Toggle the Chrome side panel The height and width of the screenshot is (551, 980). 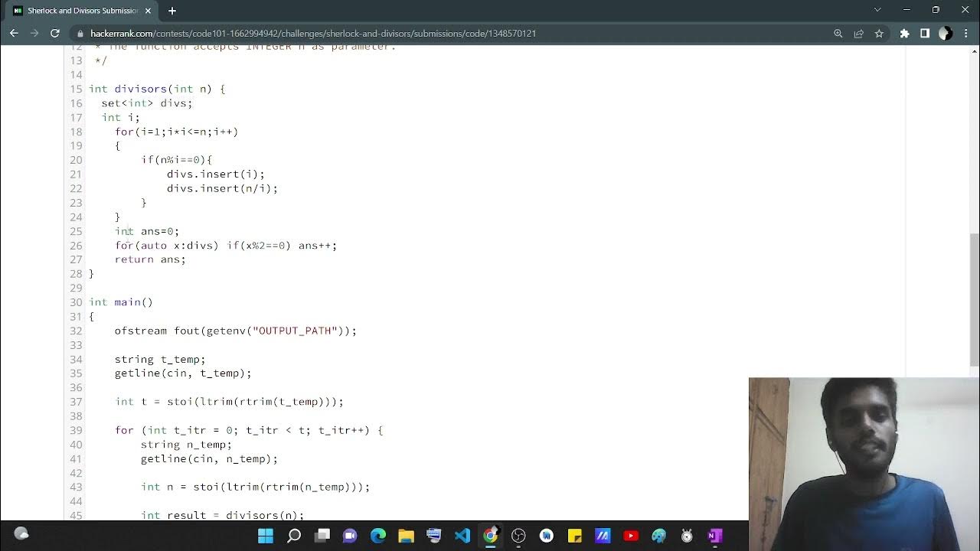point(925,34)
